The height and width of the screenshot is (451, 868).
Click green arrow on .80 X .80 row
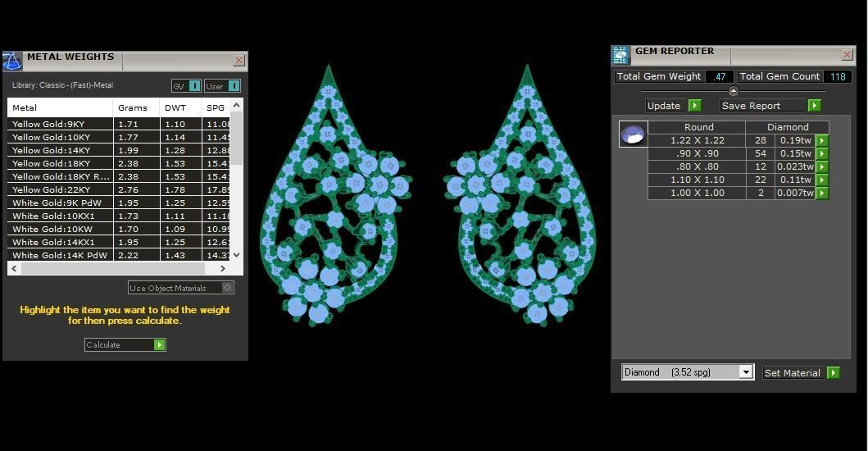pos(822,166)
